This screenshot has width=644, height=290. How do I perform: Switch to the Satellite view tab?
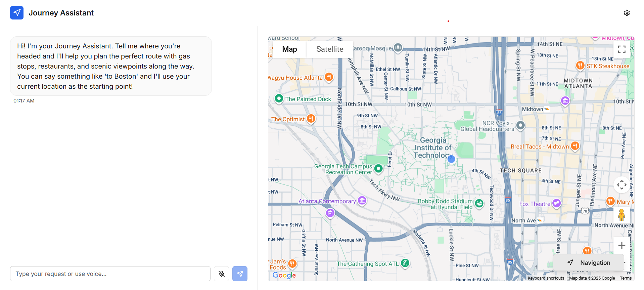coord(330,49)
